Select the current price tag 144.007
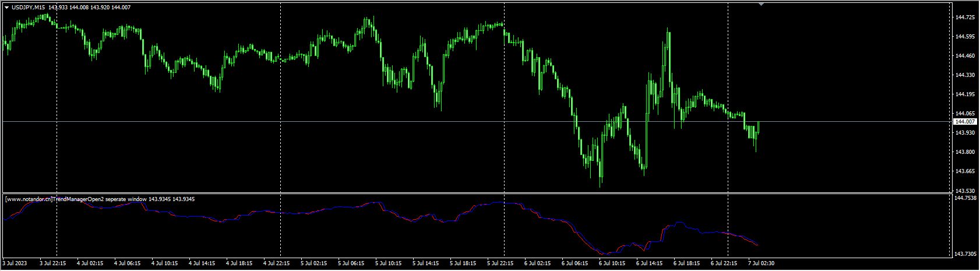The width and height of the screenshot is (980, 271). click(x=965, y=121)
